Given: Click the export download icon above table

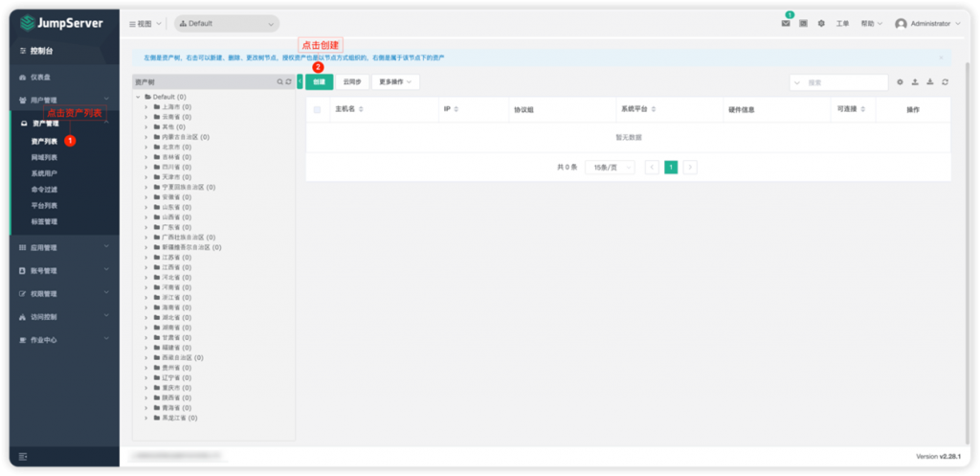Looking at the screenshot, I should pos(930,82).
